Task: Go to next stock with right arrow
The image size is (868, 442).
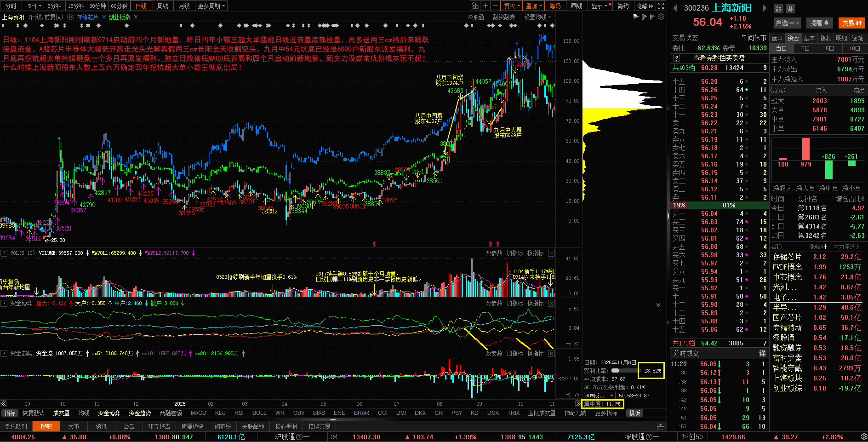Action: click(765, 8)
